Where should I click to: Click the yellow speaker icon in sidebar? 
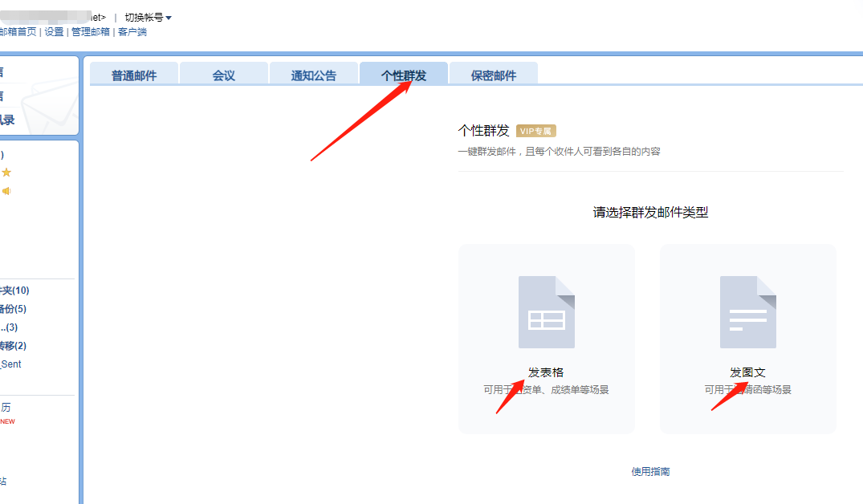pyautogui.click(x=6, y=191)
